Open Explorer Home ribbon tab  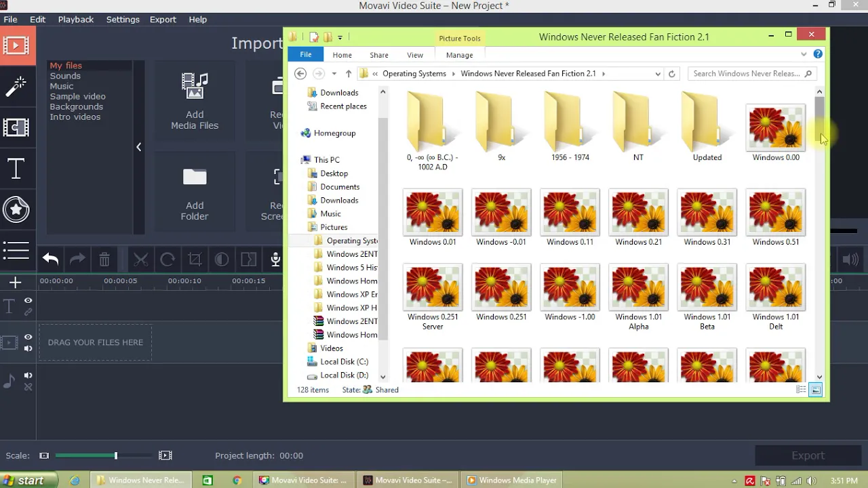point(342,55)
